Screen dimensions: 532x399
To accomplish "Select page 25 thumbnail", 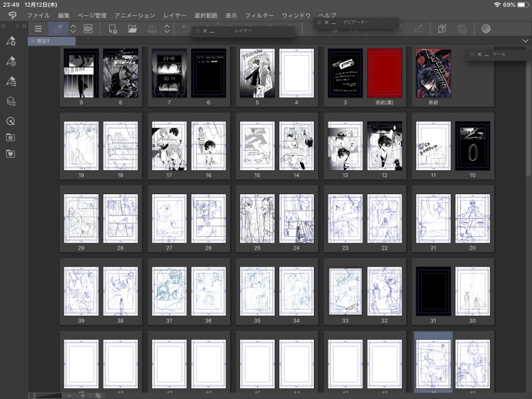I will 257,219.
